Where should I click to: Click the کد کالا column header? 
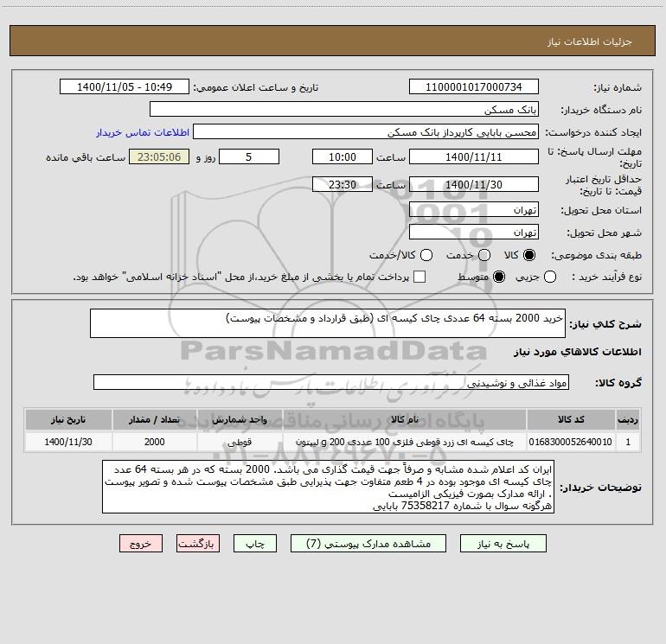click(x=571, y=419)
